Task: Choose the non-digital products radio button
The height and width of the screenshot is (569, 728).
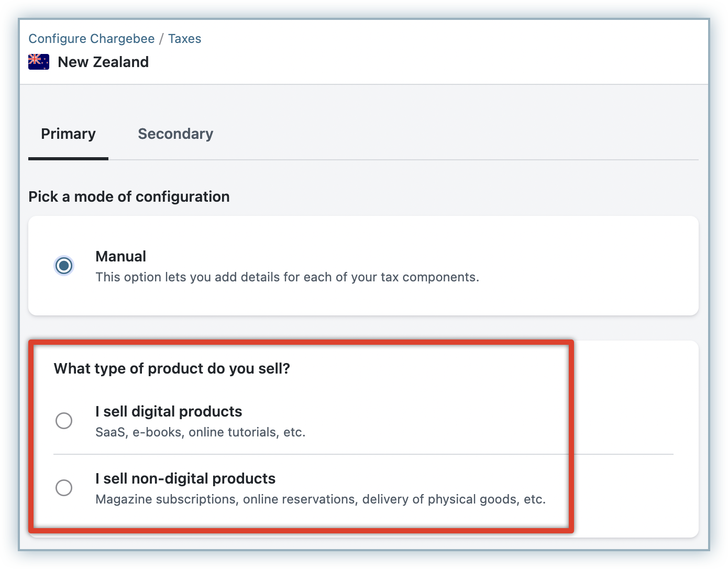Action: pyautogui.click(x=64, y=487)
